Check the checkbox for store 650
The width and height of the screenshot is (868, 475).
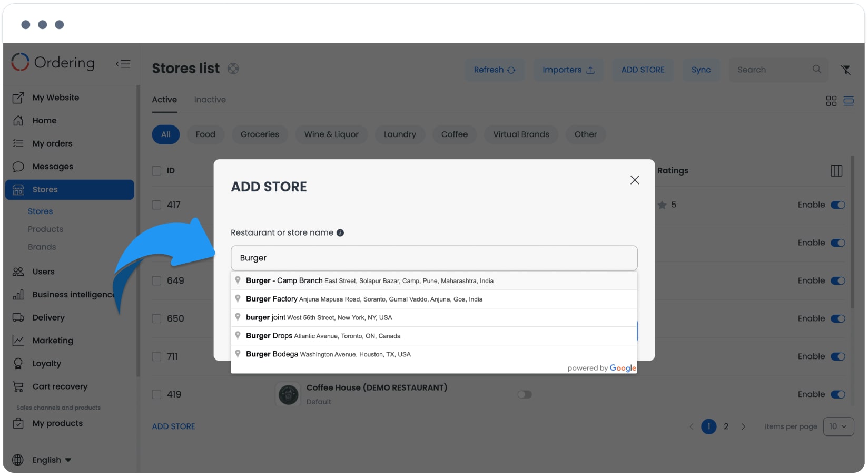point(156,319)
